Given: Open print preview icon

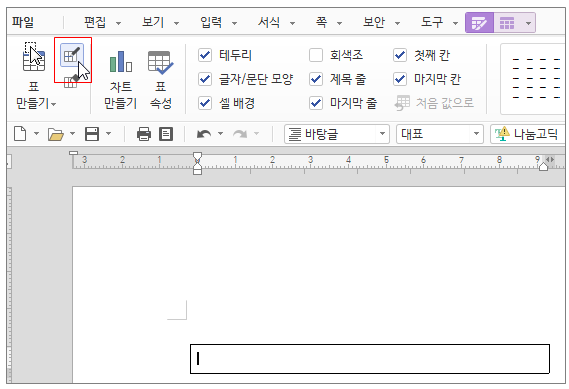Looking at the screenshot, I should (166, 134).
